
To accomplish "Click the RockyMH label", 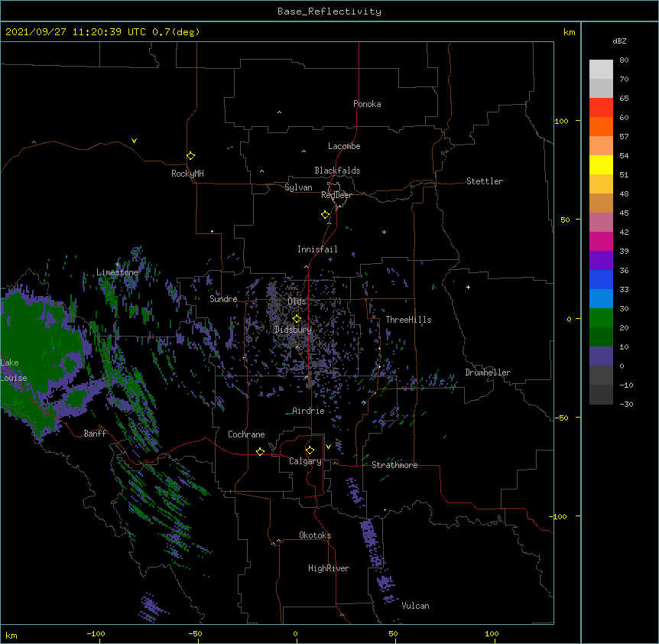I will [x=187, y=173].
